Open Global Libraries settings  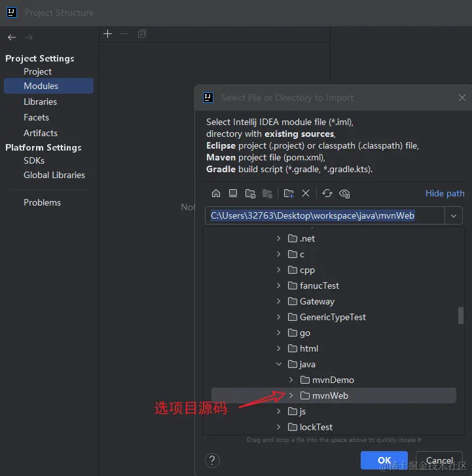54,175
